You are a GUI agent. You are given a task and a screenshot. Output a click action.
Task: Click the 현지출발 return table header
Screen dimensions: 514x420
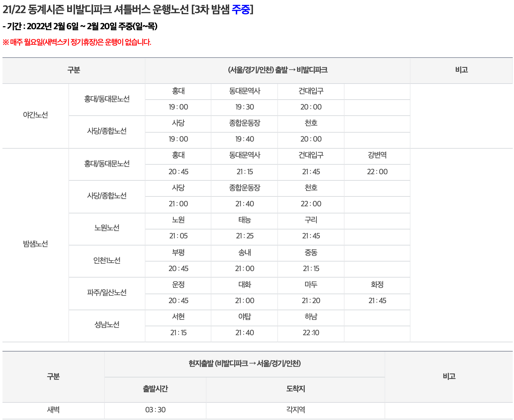[x=245, y=364]
